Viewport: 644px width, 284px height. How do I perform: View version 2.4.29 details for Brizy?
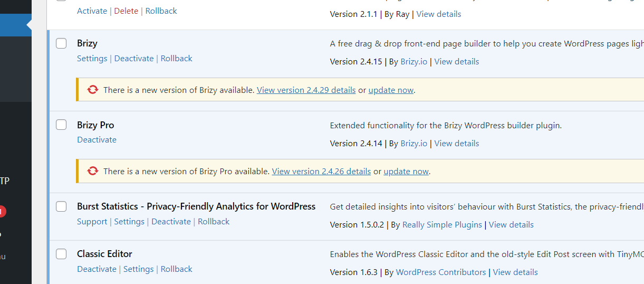(x=306, y=90)
